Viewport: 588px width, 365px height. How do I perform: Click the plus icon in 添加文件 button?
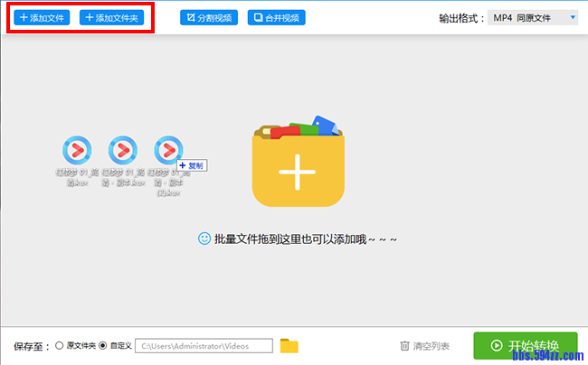pos(24,17)
